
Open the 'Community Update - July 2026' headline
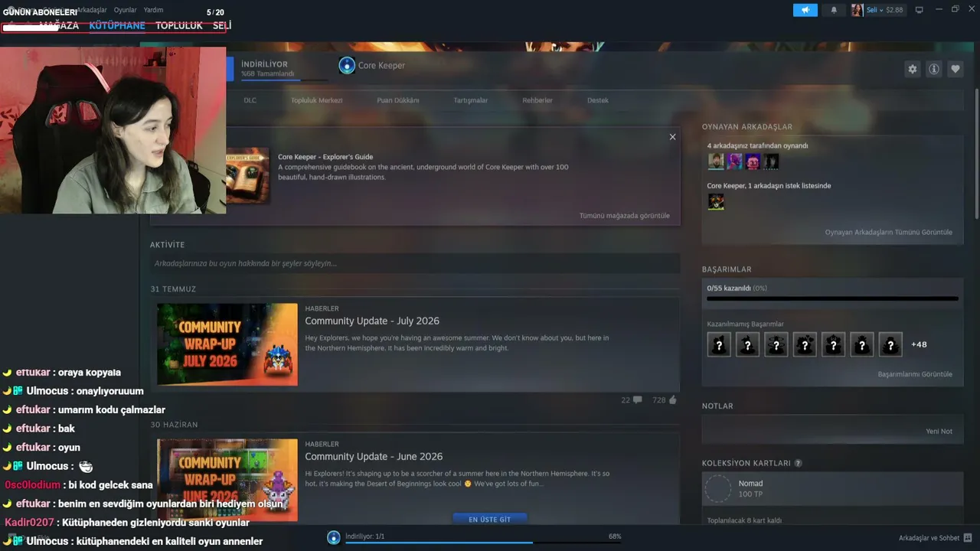(372, 321)
